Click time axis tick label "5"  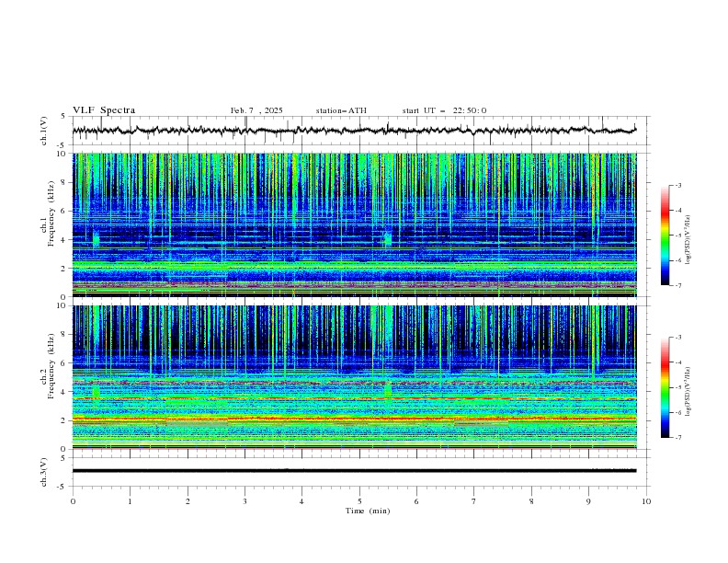(x=359, y=501)
